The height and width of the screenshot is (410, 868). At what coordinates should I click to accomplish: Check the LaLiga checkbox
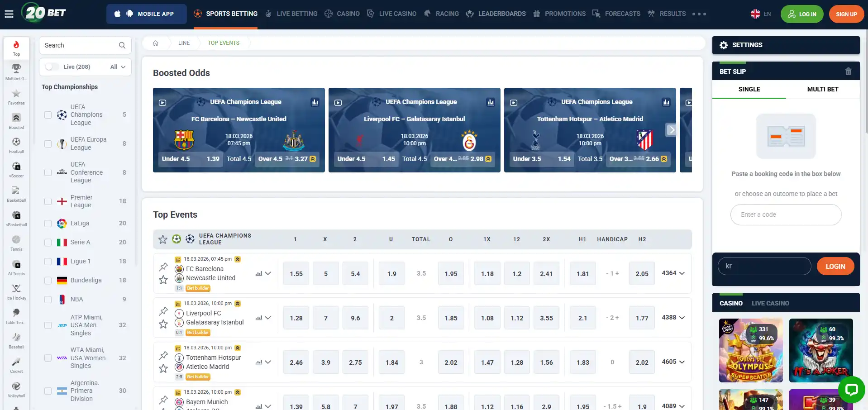pyautogui.click(x=48, y=224)
